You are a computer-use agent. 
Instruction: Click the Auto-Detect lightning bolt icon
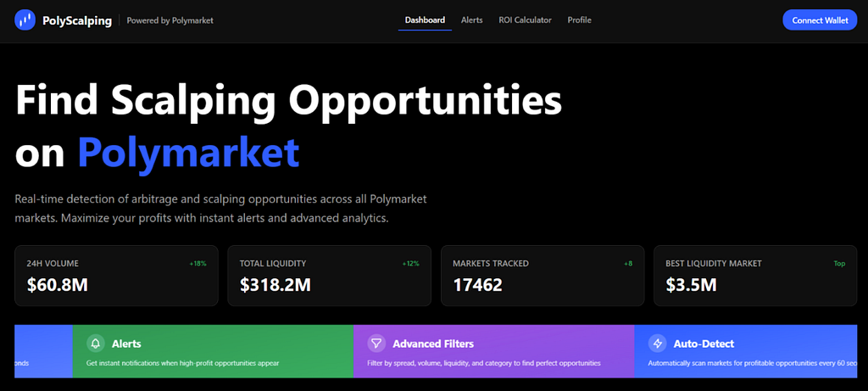click(x=658, y=344)
